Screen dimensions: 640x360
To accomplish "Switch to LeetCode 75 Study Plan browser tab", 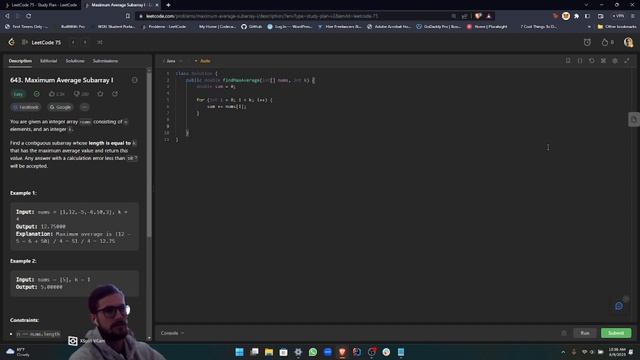I will click(41, 5).
